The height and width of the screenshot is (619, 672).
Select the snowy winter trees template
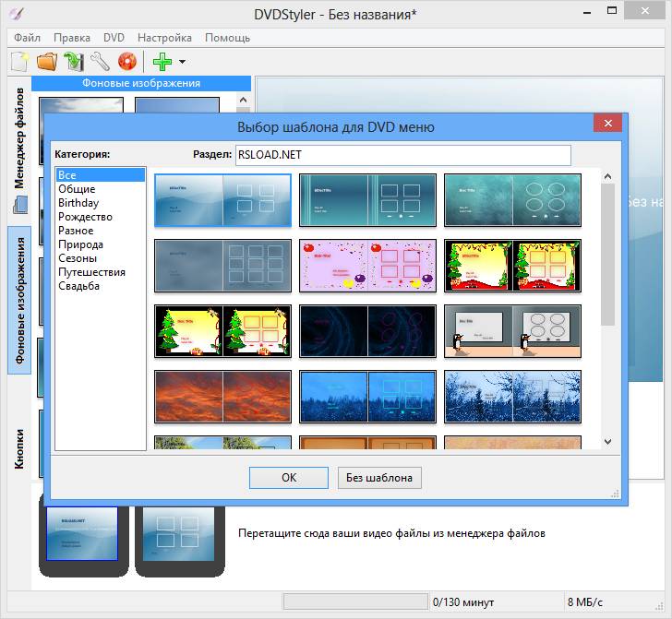tap(512, 397)
